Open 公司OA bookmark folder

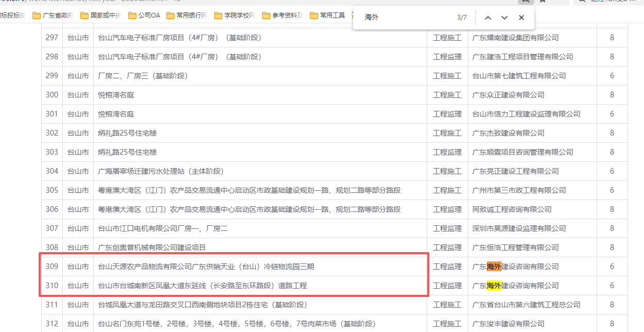pos(144,15)
